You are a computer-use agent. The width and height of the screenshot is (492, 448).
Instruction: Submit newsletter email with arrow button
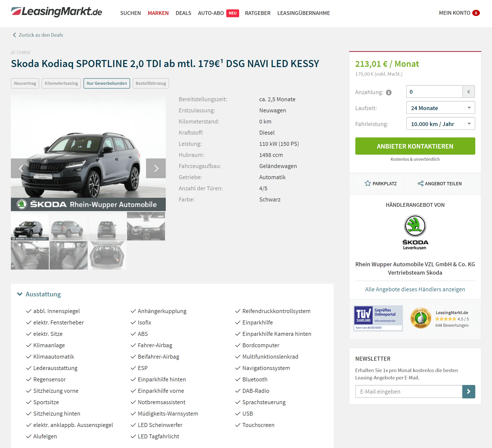[469, 392]
